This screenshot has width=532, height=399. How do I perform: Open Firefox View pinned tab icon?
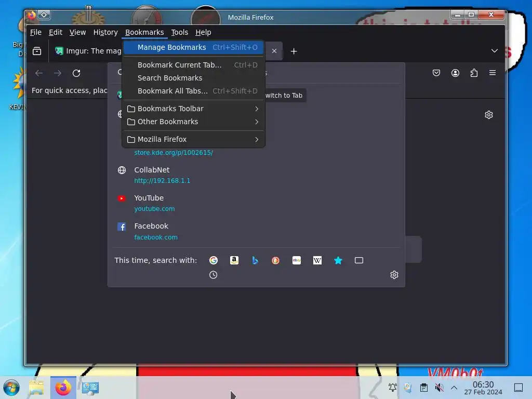[37, 51]
